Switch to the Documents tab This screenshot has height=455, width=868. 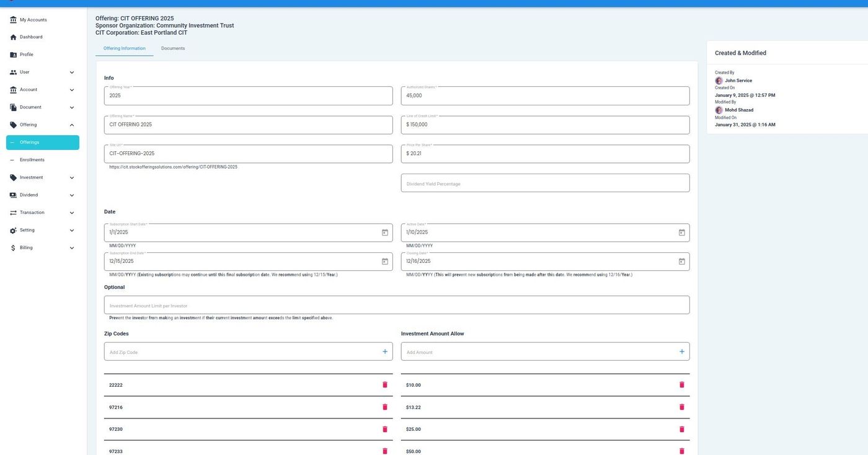tap(173, 48)
